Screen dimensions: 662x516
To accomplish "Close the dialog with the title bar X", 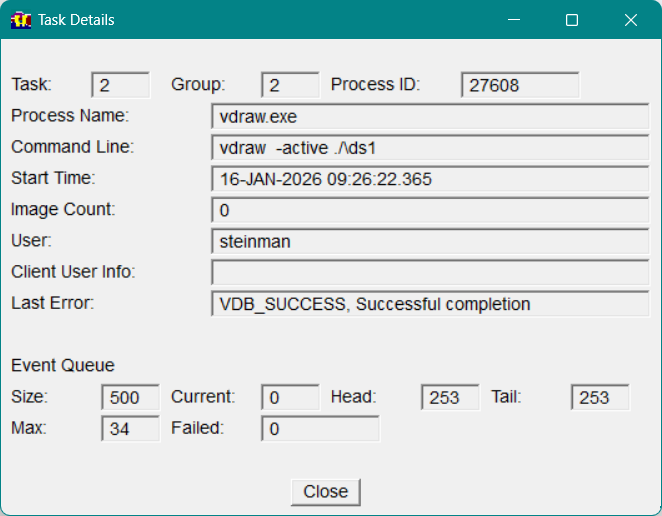I will pos(630,20).
